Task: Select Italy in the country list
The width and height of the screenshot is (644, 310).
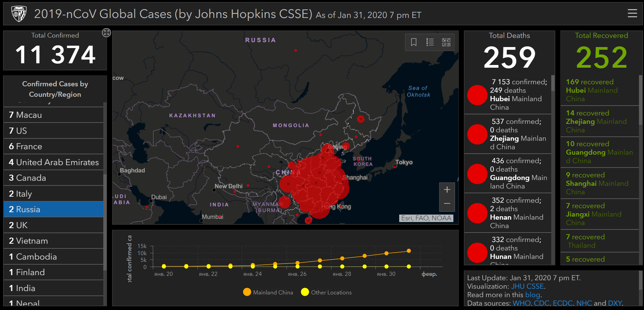Action: (x=53, y=194)
